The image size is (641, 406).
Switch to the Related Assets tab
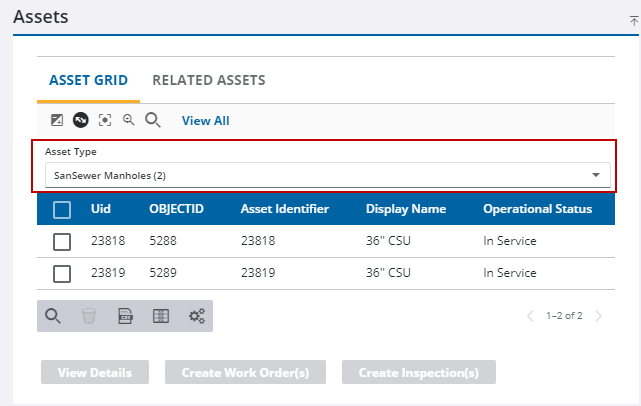pyautogui.click(x=208, y=80)
